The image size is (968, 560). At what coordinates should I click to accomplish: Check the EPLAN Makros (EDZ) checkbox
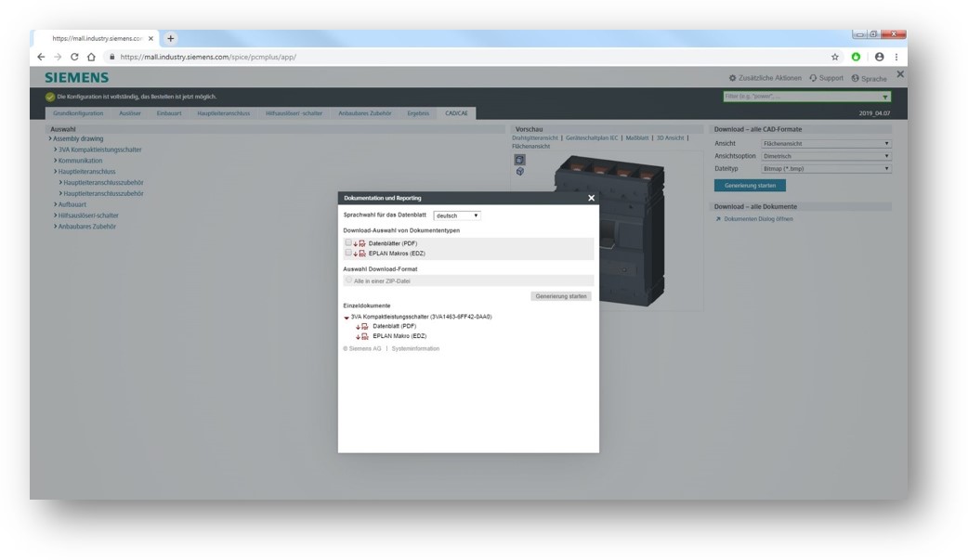[348, 253]
